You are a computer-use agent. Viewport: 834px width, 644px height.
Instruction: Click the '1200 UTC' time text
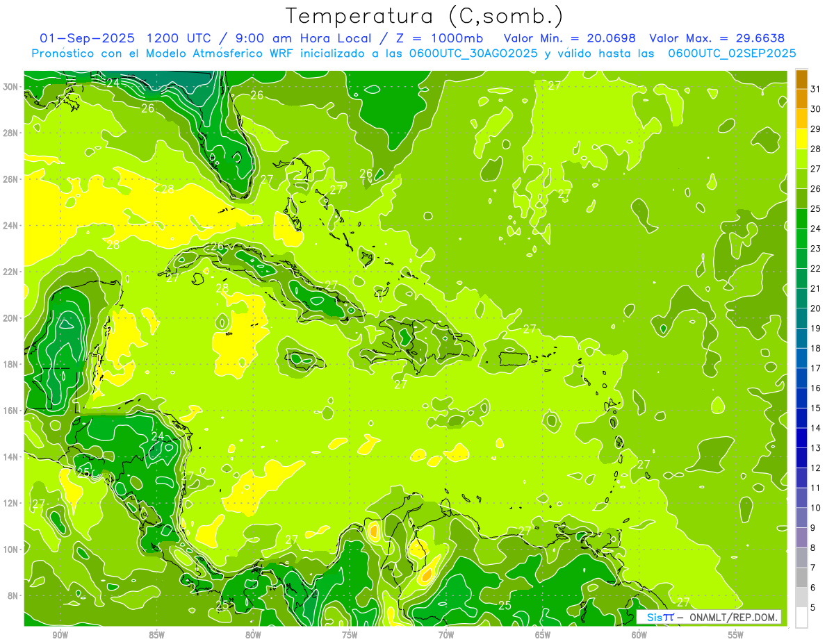(x=179, y=38)
